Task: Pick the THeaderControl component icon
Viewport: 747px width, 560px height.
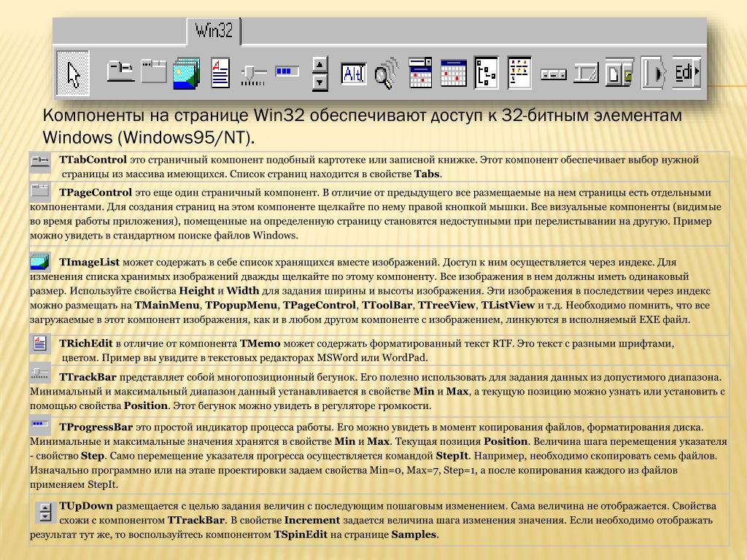Action: pyautogui.click(x=553, y=74)
